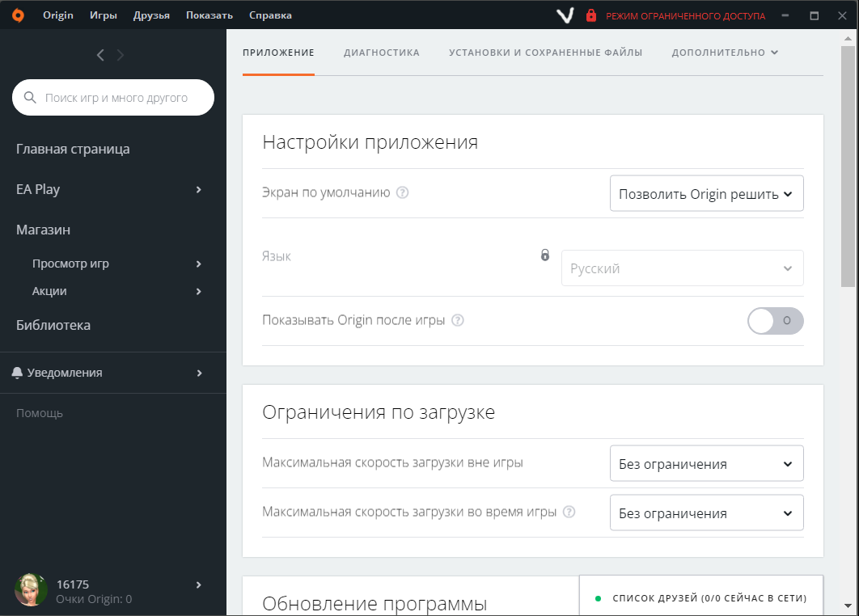Go to Главная страница

[73, 149]
